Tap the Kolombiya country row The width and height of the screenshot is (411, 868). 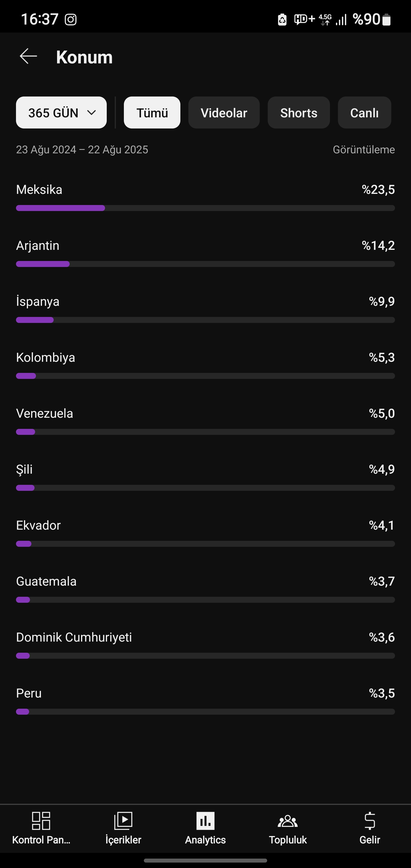click(205, 365)
